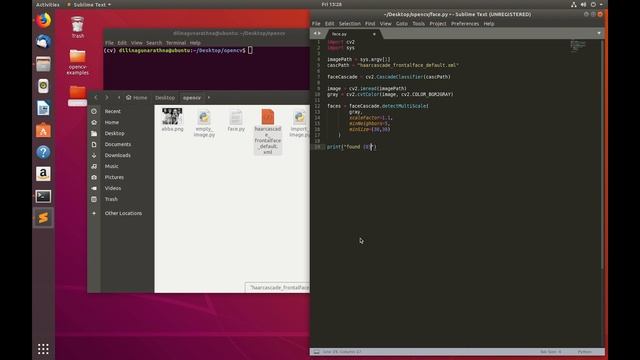Open the Preferences menu in Sublime Text
The width and height of the screenshot is (640, 360).
(x=464, y=24)
